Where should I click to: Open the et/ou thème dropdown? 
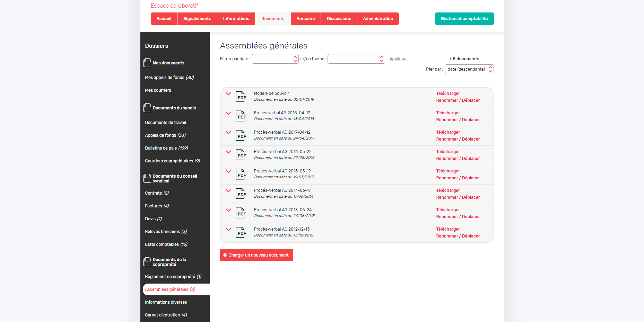click(356, 59)
